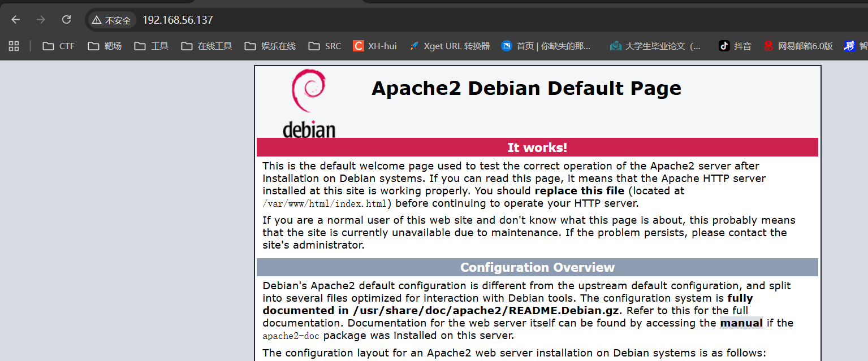Screen dimensions: 868x361
Task: Click the browser forward arrow
Action: tap(41, 20)
